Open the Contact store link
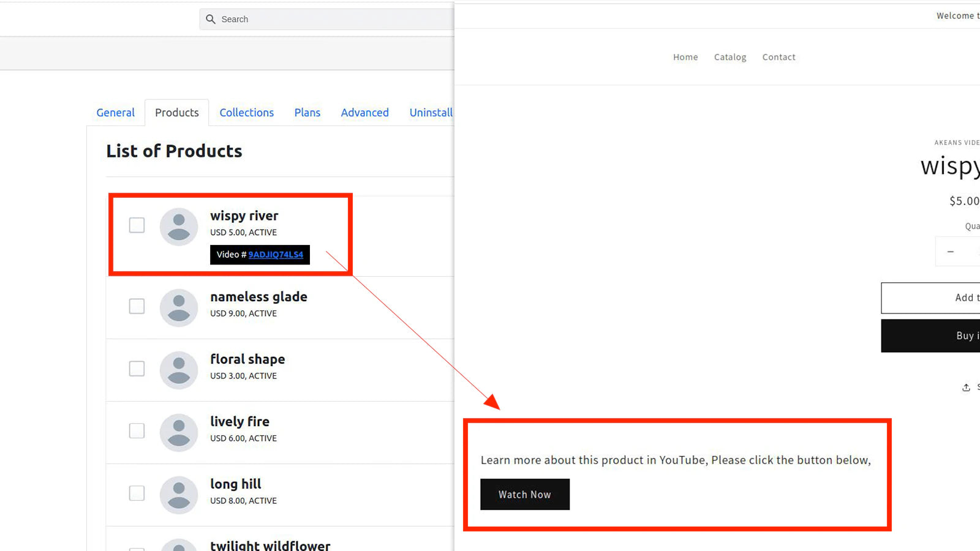The image size is (980, 551). click(x=778, y=57)
